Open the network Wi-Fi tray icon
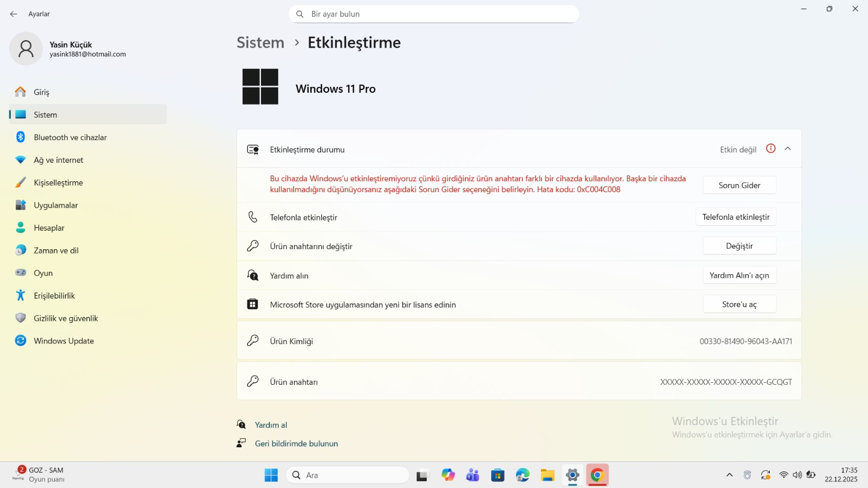Viewport: 868px width, 488px height. tap(783, 475)
